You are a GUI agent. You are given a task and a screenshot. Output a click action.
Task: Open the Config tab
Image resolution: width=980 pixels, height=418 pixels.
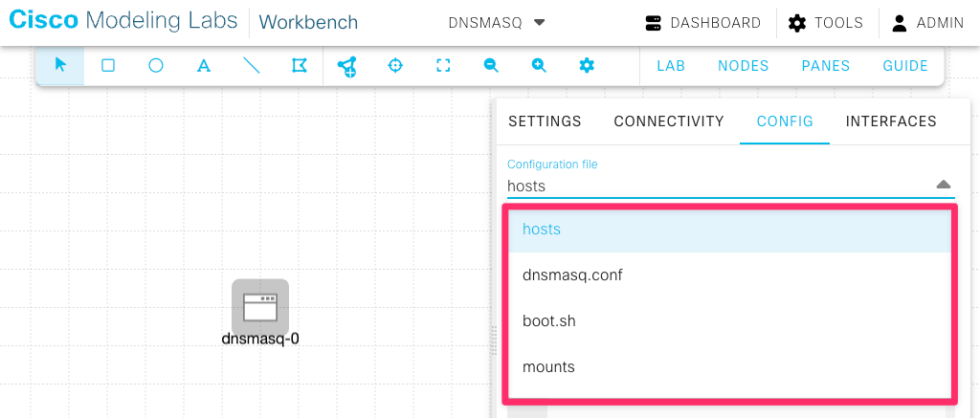785,121
